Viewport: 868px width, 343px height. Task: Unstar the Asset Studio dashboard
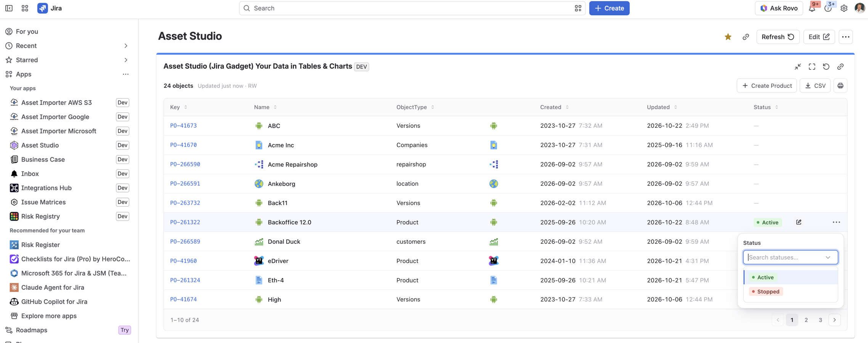coord(728,37)
